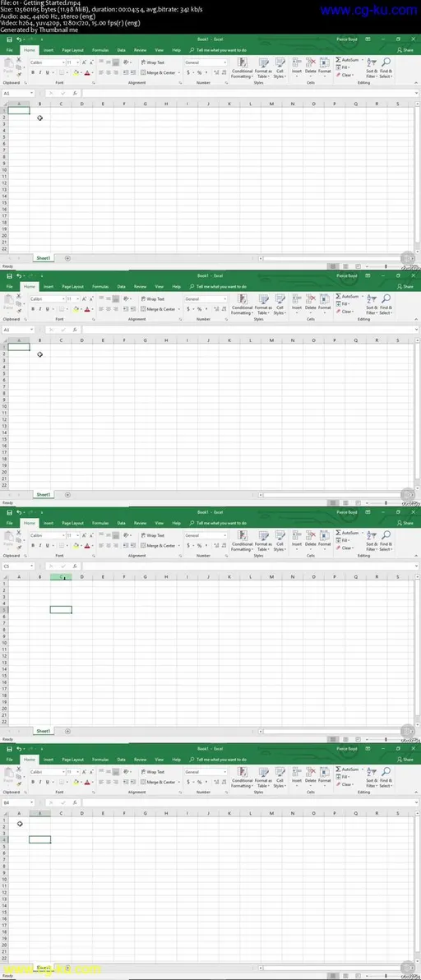This screenshot has width=421, height=980.
Task: Toggle Middle Align in topmost Excel frame
Action: pos(109,62)
